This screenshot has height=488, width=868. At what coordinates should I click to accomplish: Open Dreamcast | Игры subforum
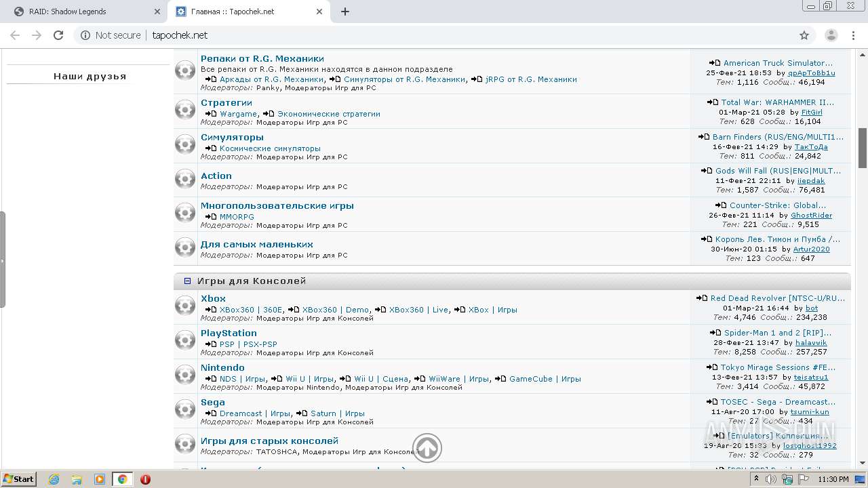click(x=255, y=413)
